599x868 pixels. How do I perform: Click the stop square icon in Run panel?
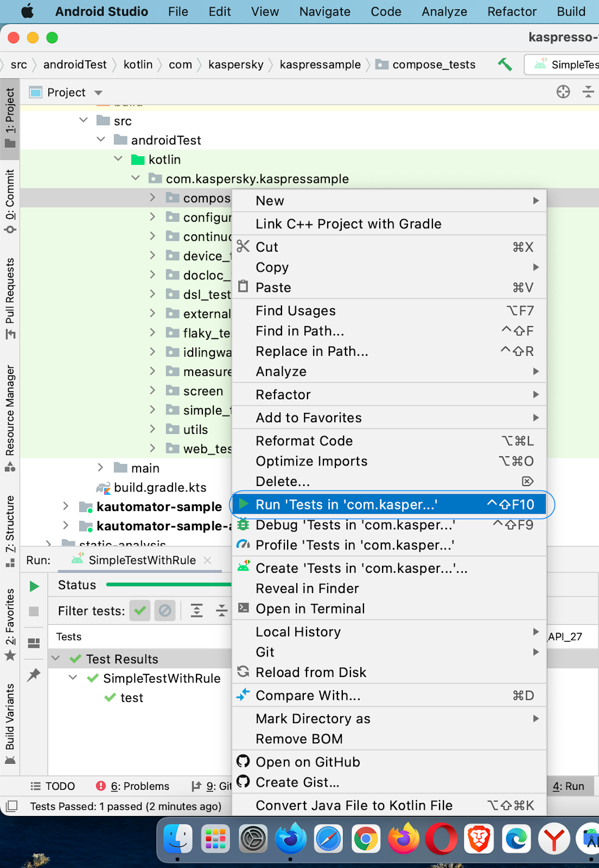(34, 611)
